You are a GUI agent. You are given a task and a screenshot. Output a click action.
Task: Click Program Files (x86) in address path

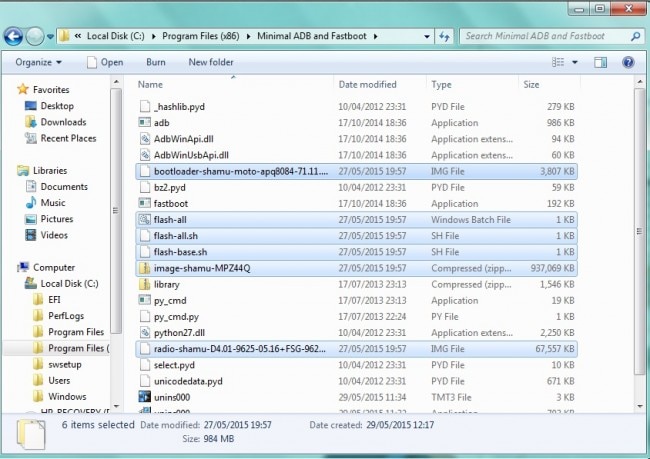201,36
